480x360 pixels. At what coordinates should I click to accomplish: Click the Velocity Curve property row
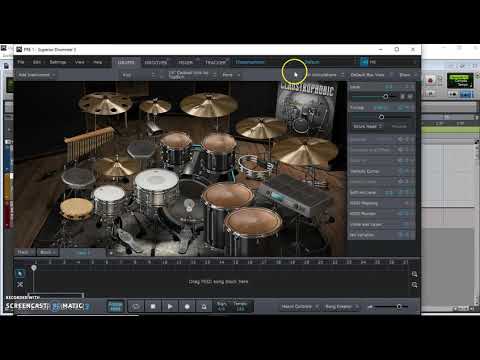pos(382,171)
